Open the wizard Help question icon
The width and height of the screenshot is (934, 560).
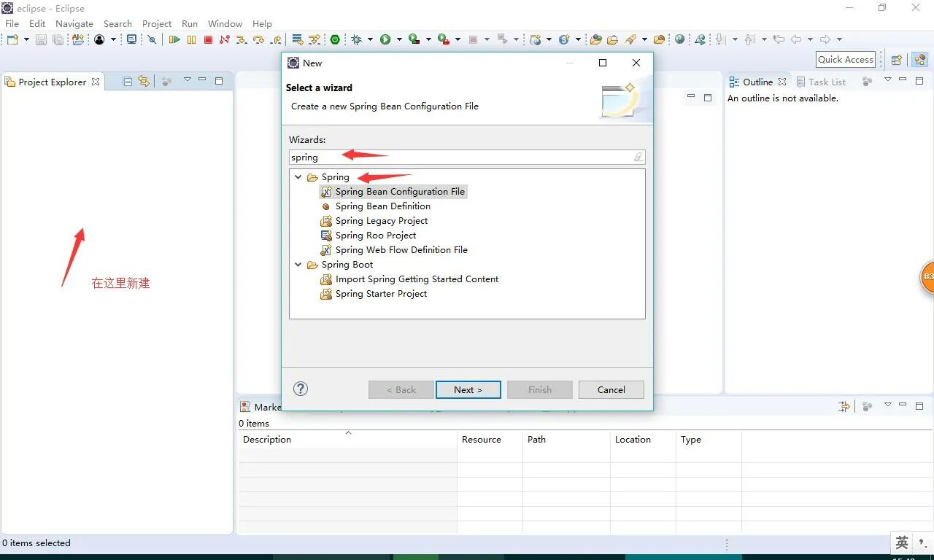(301, 389)
